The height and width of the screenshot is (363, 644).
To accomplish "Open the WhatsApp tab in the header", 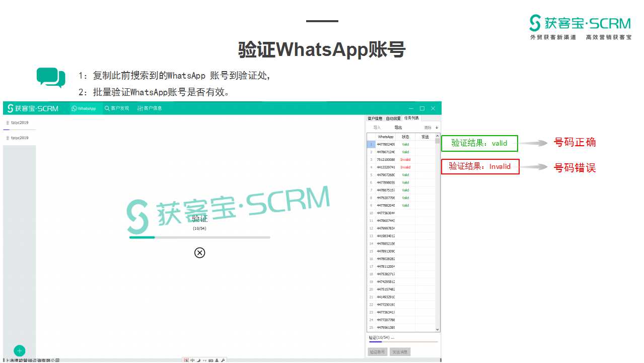I will (84, 108).
